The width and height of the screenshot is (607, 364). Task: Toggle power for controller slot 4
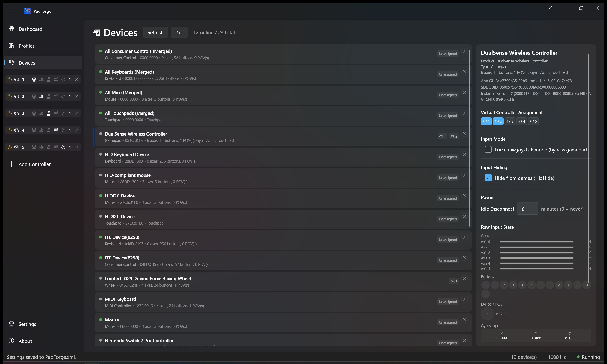click(10, 130)
